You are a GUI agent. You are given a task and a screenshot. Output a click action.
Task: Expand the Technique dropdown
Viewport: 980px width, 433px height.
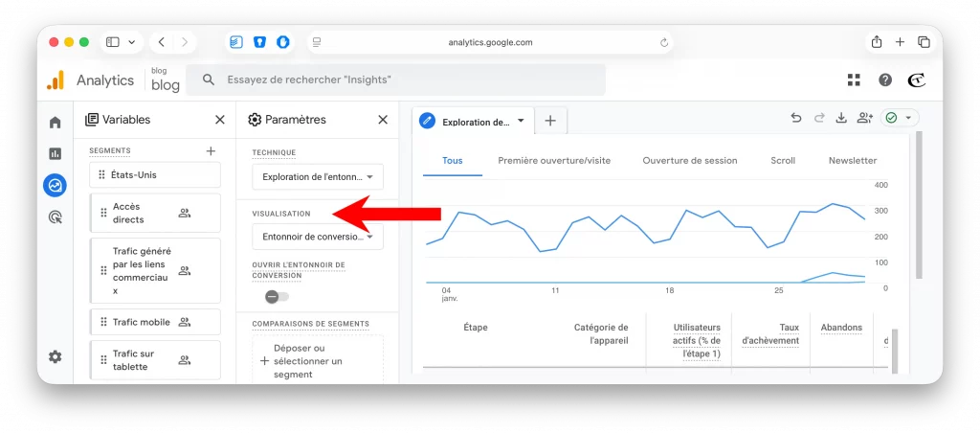[x=317, y=177]
